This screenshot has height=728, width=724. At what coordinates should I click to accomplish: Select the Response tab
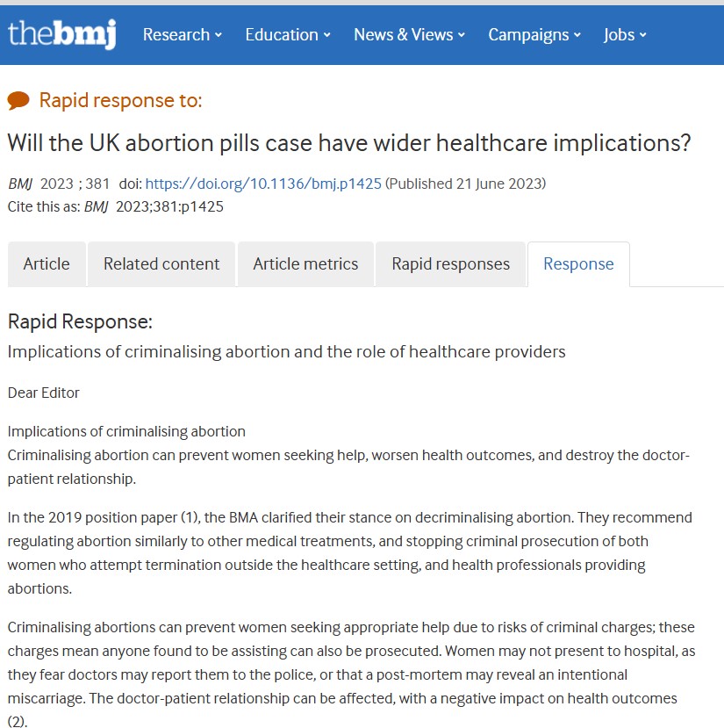tap(578, 263)
